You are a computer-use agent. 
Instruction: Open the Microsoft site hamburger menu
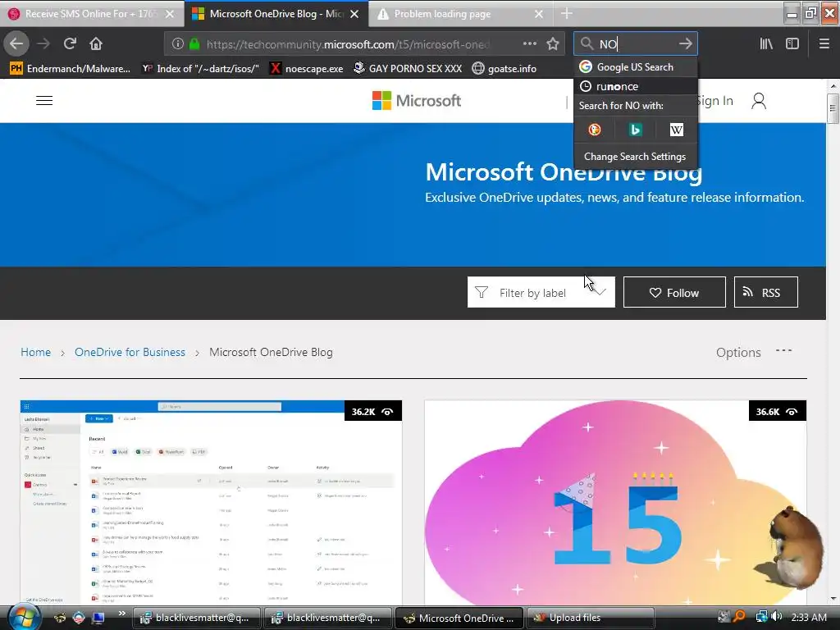click(x=44, y=101)
